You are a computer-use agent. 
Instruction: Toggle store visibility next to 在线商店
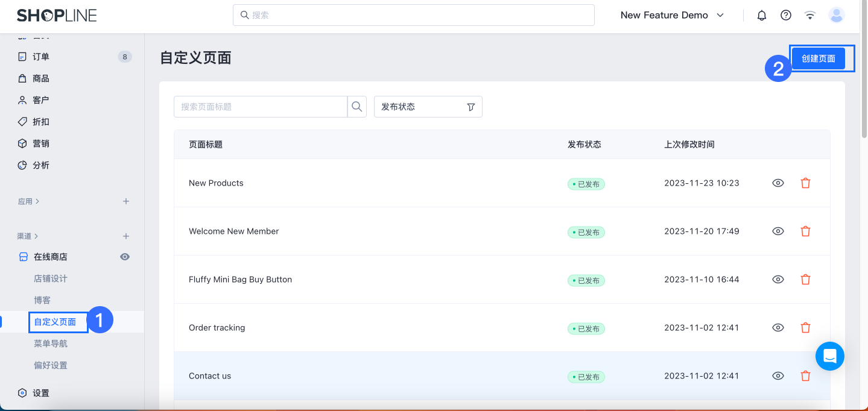124,256
